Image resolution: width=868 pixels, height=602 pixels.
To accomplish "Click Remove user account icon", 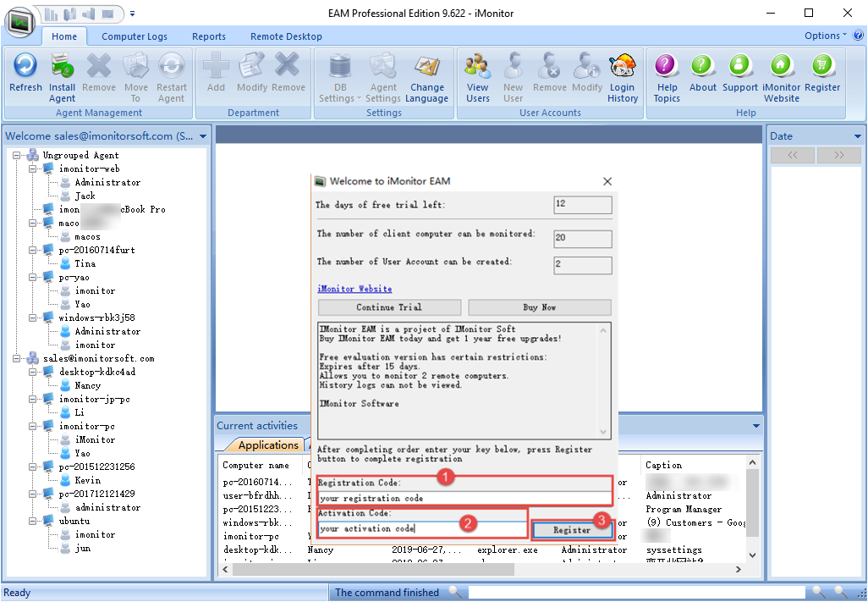I will pyautogui.click(x=550, y=71).
